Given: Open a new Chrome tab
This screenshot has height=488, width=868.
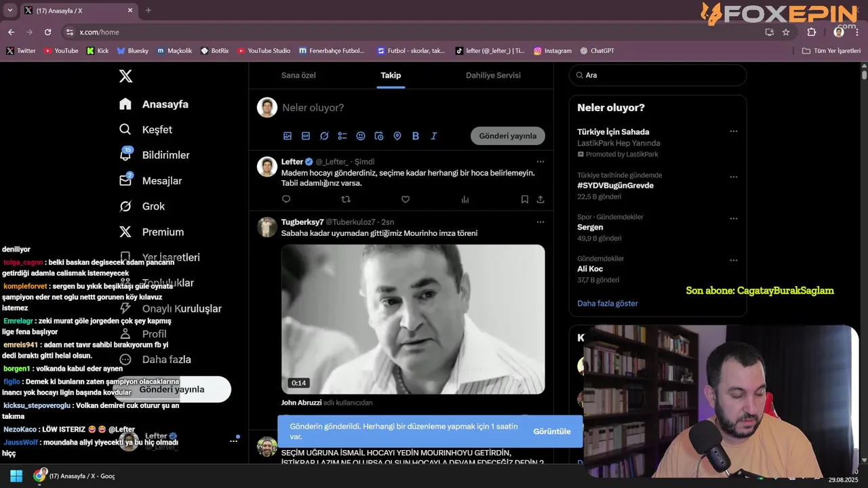Looking at the screenshot, I should coord(149,10).
